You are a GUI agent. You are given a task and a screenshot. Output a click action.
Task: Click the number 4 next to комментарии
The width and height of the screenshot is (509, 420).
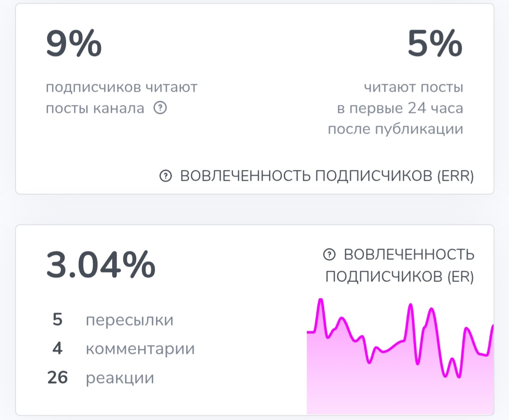[x=57, y=349]
